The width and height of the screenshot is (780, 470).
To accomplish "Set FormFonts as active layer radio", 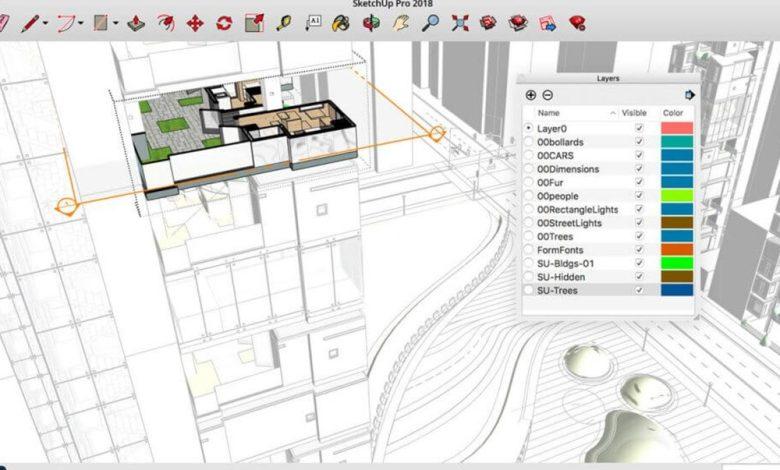I will point(529,250).
